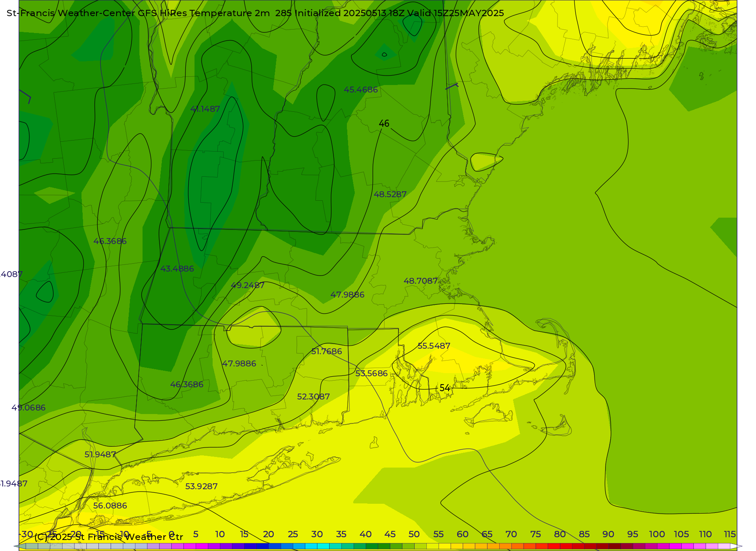Click the color scale label 50

tap(414, 534)
